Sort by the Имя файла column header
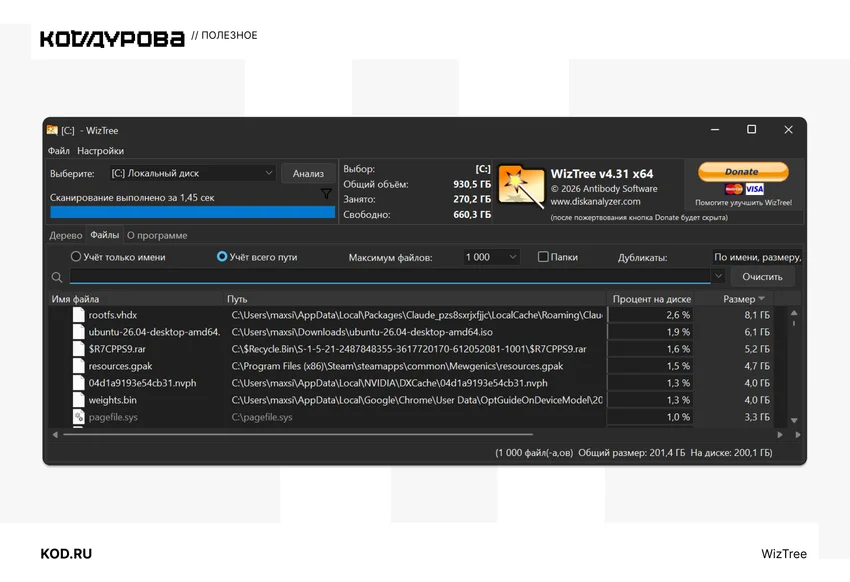Image resolution: width=850 pixels, height=582 pixels. click(136, 299)
